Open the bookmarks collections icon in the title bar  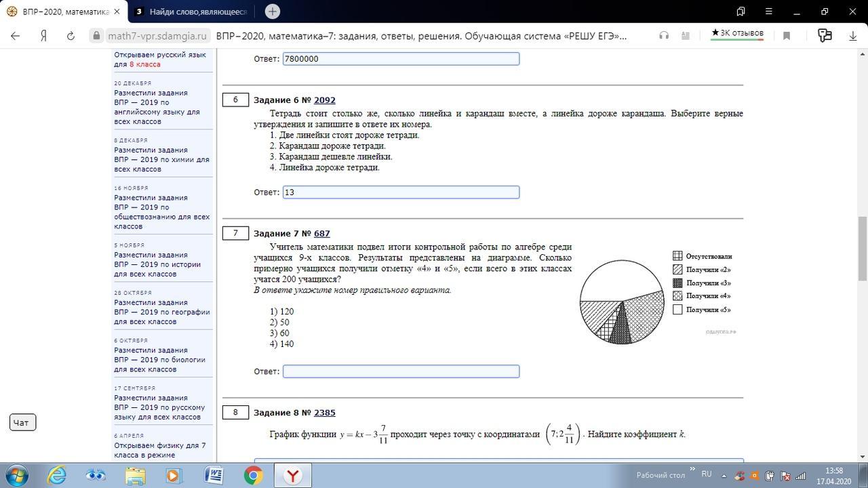coord(741,12)
